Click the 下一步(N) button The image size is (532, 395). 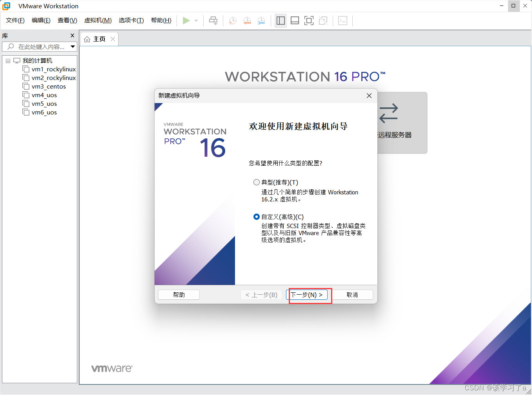307,295
